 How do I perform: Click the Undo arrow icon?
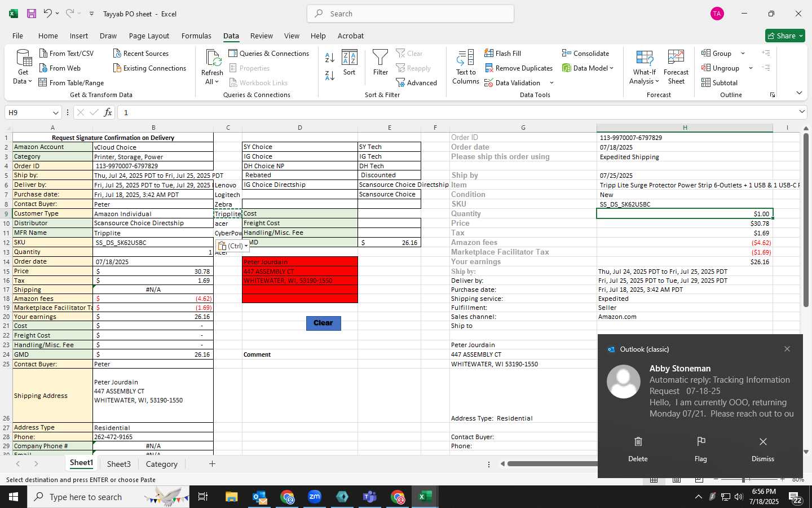(x=48, y=14)
